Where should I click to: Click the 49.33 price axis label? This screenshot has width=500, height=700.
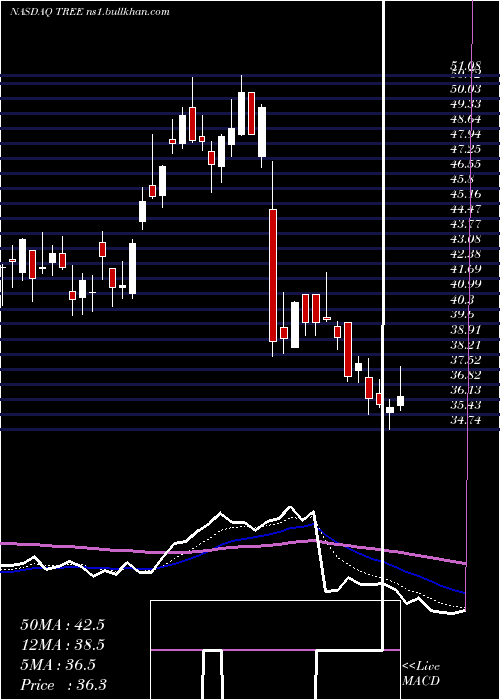465,104
